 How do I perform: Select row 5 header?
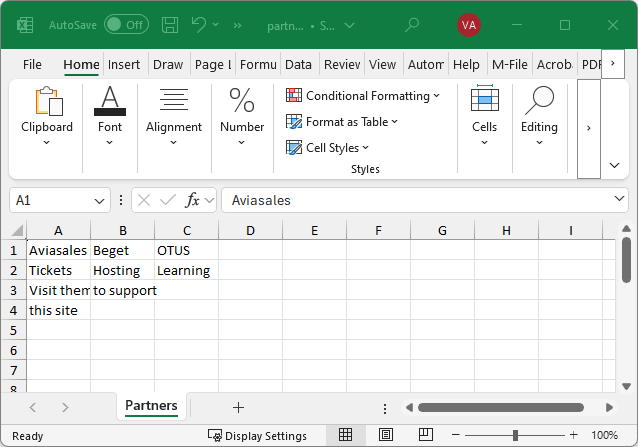[13, 330]
